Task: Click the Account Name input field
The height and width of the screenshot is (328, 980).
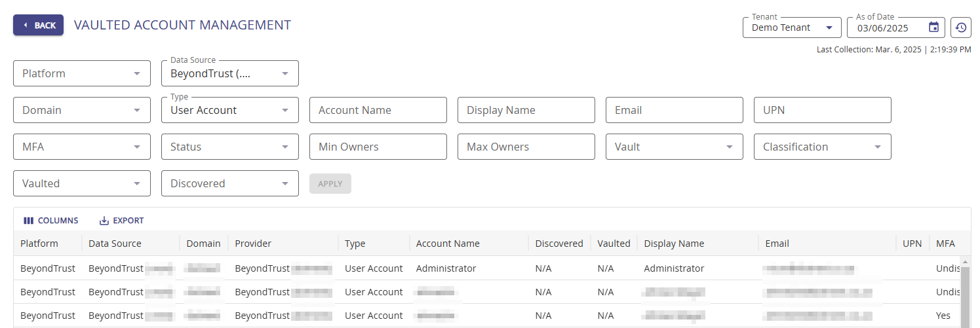Action: 378,110
